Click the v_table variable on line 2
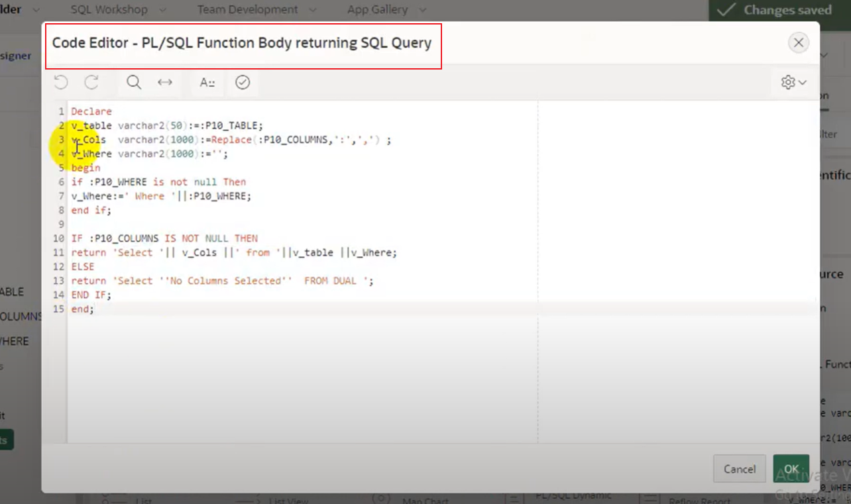Screen dimensions: 851x504 point(91,126)
